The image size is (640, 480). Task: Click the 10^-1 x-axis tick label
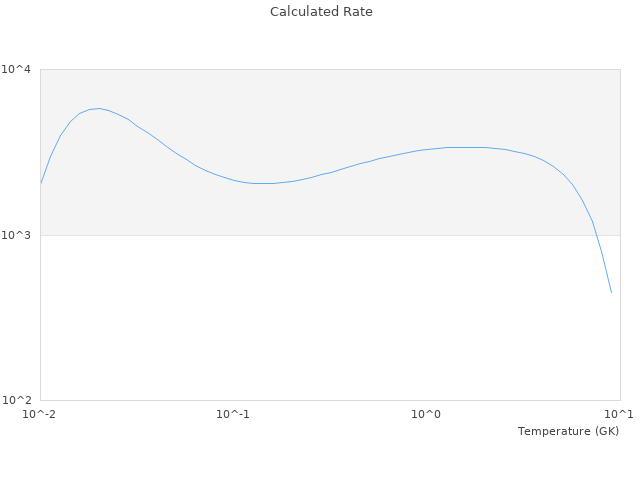click(x=233, y=414)
